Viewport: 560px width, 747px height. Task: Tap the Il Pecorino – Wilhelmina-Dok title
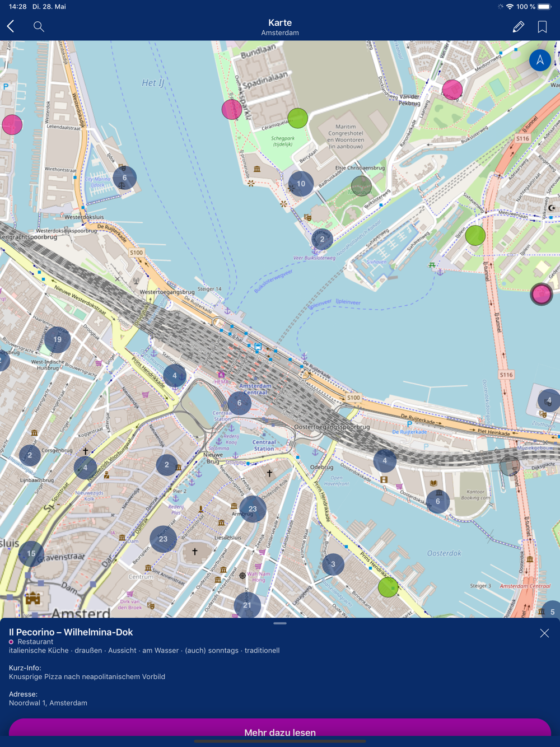[x=71, y=632]
